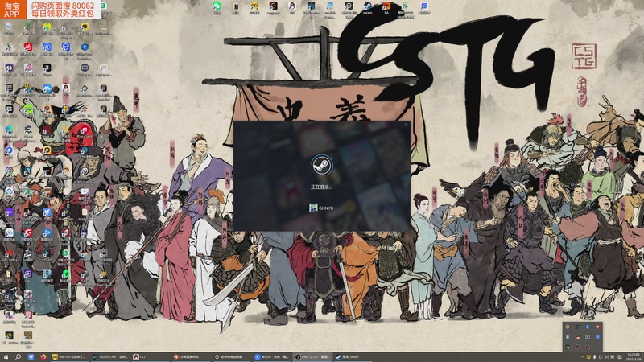Open Firefox from the taskbar

[43, 357]
